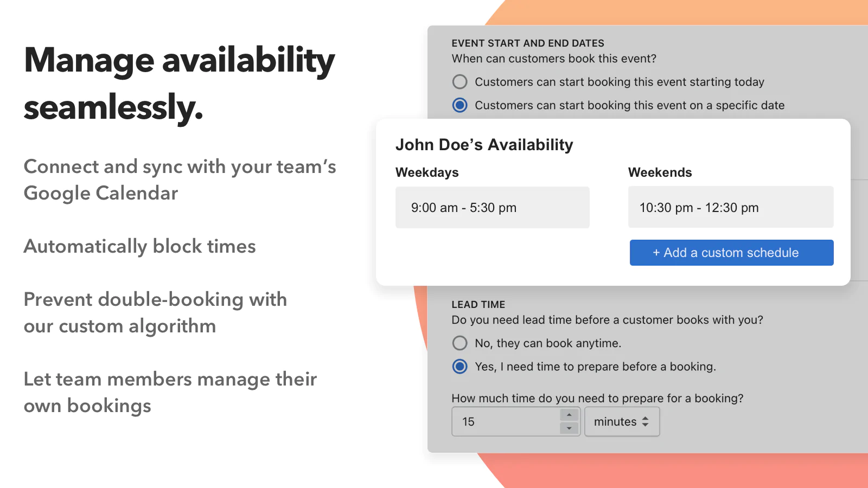Select the 'Automatically block times' text
The height and width of the screenshot is (488, 868).
click(x=139, y=247)
